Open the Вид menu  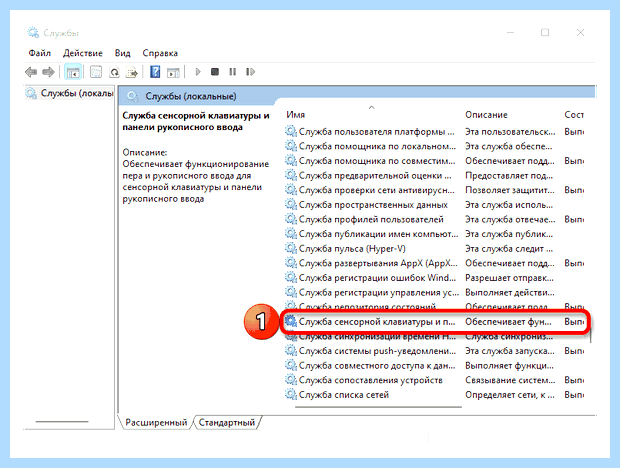pos(123,53)
